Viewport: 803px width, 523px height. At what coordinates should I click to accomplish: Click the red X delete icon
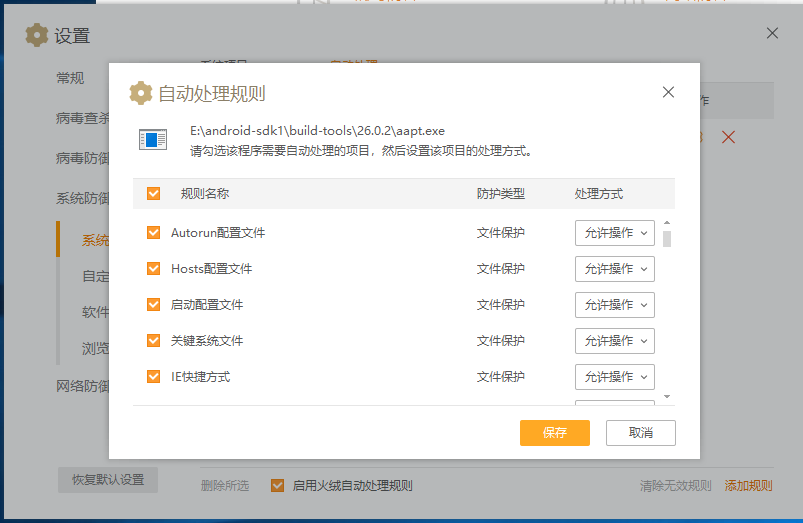[728, 137]
